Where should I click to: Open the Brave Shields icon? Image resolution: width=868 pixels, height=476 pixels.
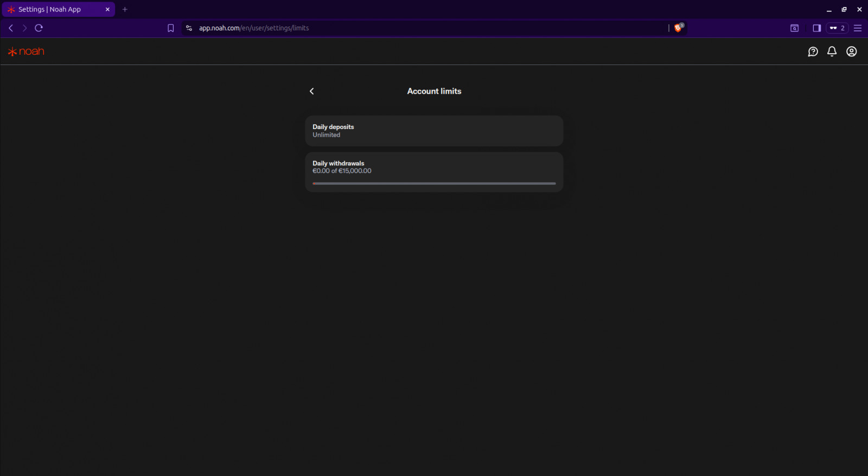pyautogui.click(x=678, y=28)
